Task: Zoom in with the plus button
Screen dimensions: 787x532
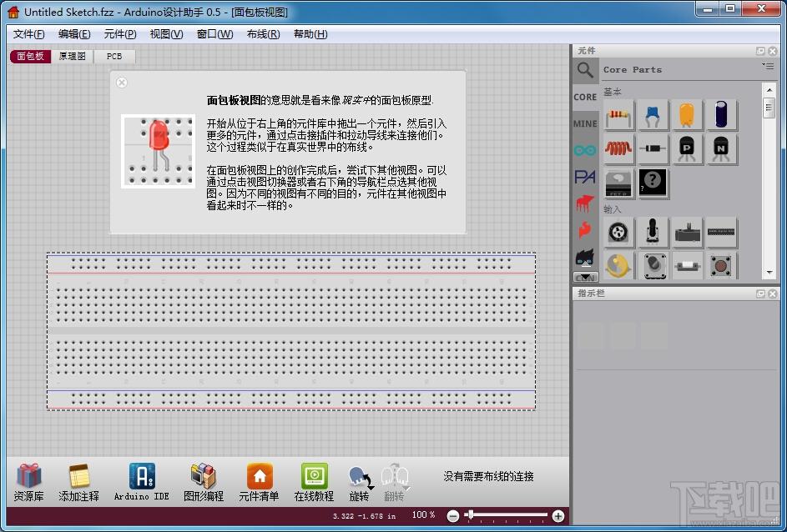Action: [557, 516]
